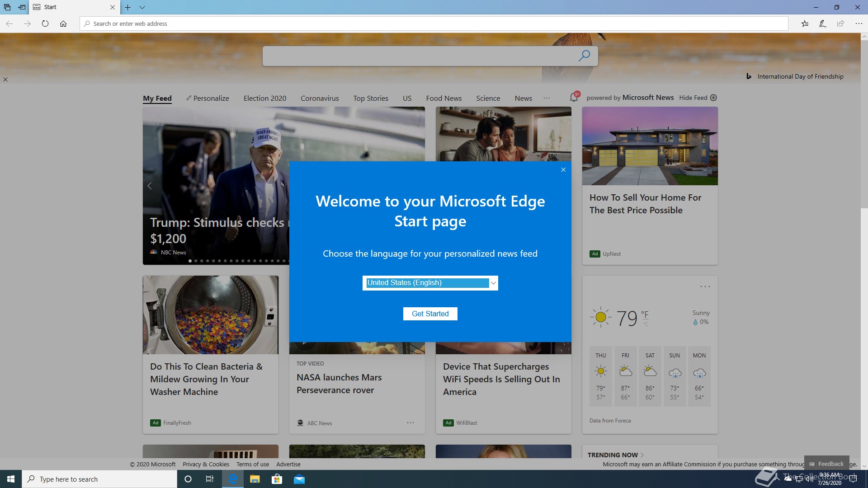Open the US news tab
Screen dimensions: 868x488
407,98
